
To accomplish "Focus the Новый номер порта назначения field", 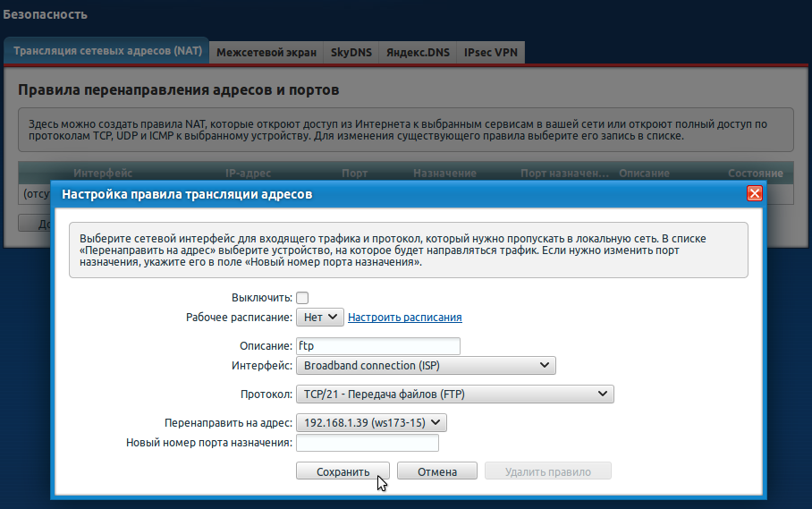I will pyautogui.click(x=368, y=443).
